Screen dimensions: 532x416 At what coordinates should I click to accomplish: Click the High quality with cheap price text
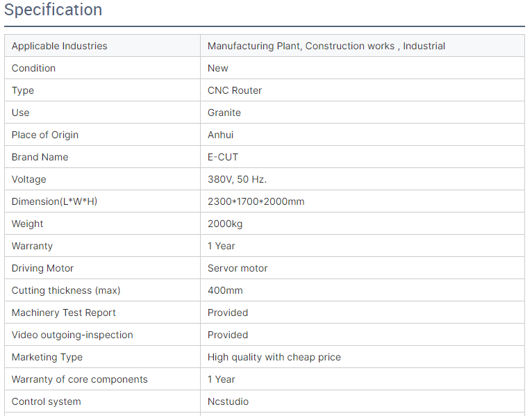[x=274, y=357]
